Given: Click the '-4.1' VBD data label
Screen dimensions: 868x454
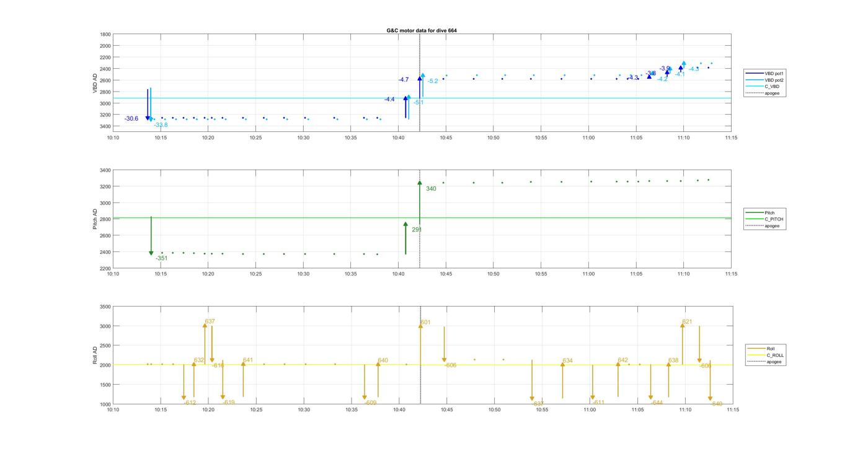Looking at the screenshot, I should click(680, 74).
